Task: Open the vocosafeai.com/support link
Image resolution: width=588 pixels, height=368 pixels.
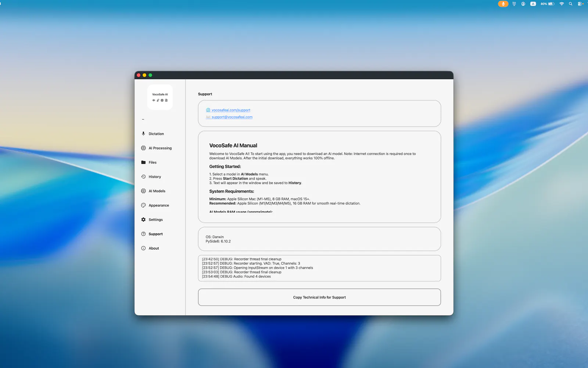Action: pos(231,110)
